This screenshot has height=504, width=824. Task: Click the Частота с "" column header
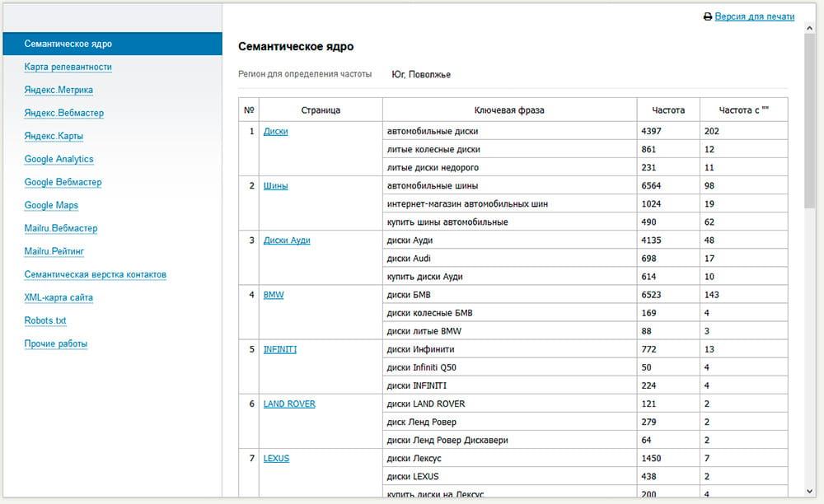coord(743,110)
